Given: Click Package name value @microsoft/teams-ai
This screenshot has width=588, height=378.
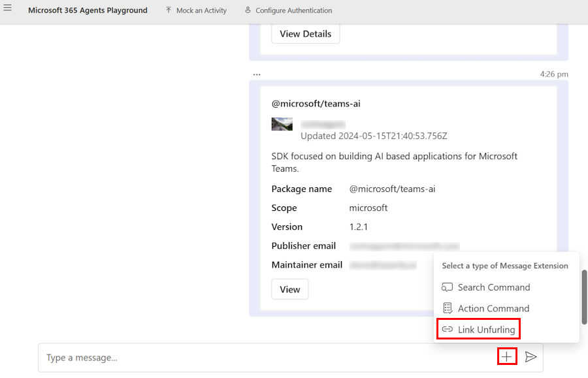Looking at the screenshot, I should tap(392, 189).
